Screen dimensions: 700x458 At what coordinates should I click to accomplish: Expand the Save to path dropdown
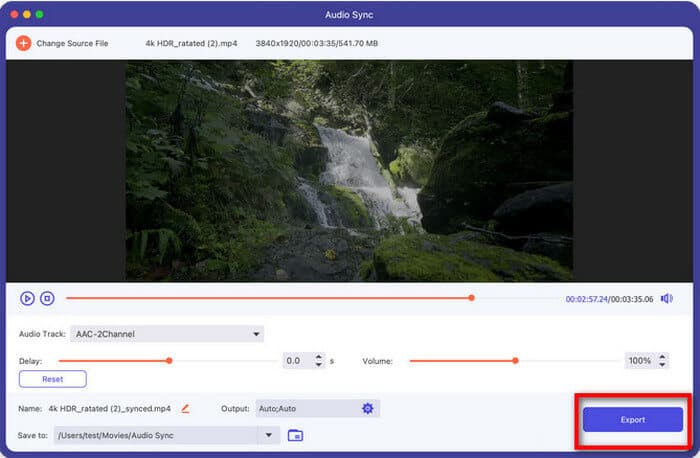pyautogui.click(x=268, y=435)
